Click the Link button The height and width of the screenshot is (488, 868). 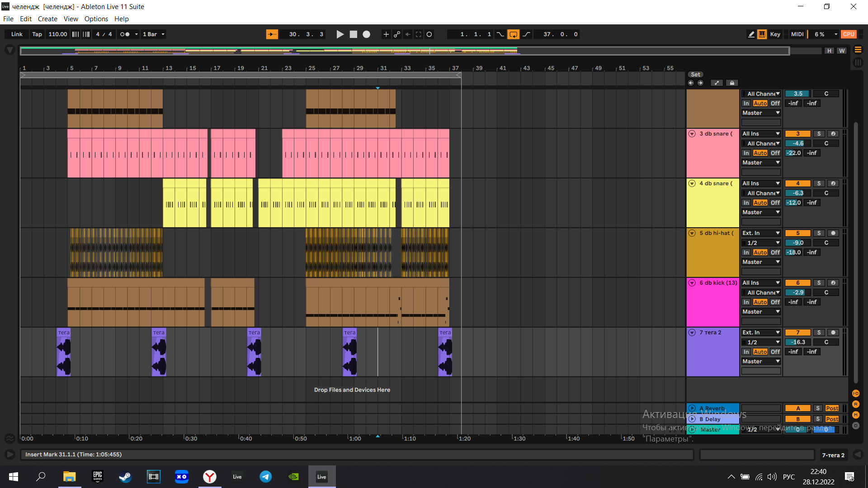pos(17,34)
